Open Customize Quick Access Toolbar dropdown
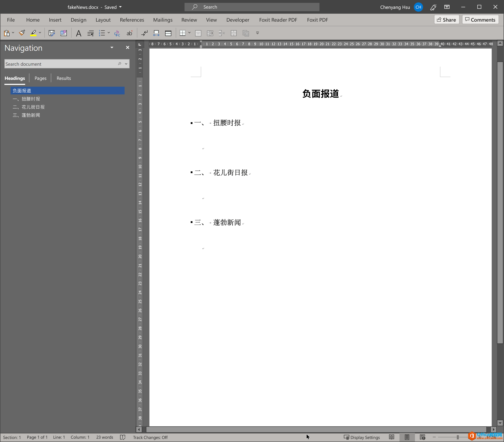Image resolution: width=504 pixels, height=442 pixels. click(257, 33)
